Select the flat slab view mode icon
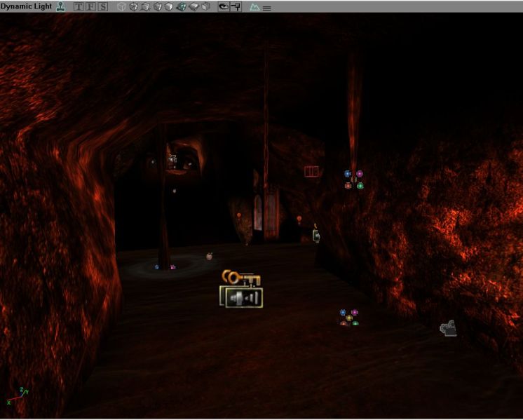This screenshot has width=523, height=420. click(194, 7)
